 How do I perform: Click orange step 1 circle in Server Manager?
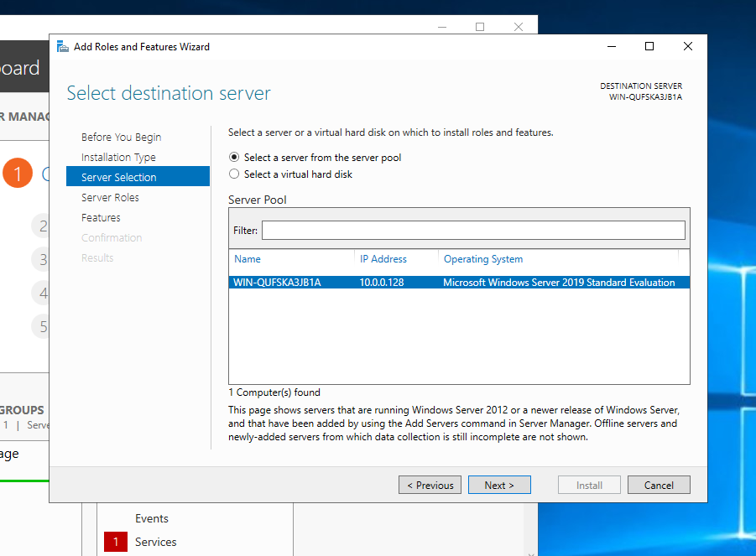(18, 173)
